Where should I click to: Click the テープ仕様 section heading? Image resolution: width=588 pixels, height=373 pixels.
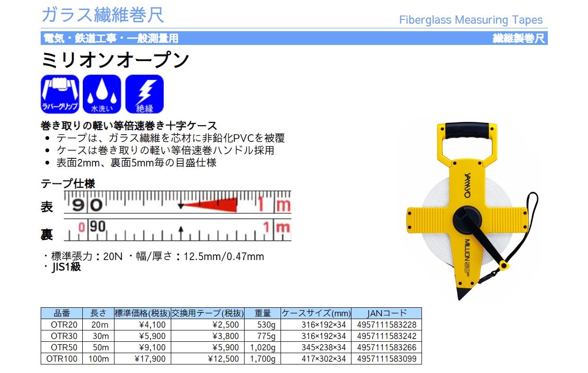click(x=68, y=183)
